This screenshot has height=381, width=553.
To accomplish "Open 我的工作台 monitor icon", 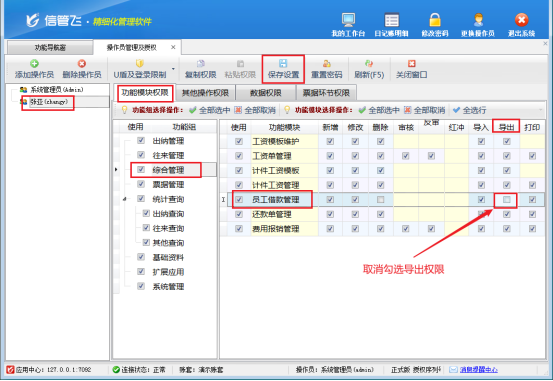I will pyautogui.click(x=348, y=20).
